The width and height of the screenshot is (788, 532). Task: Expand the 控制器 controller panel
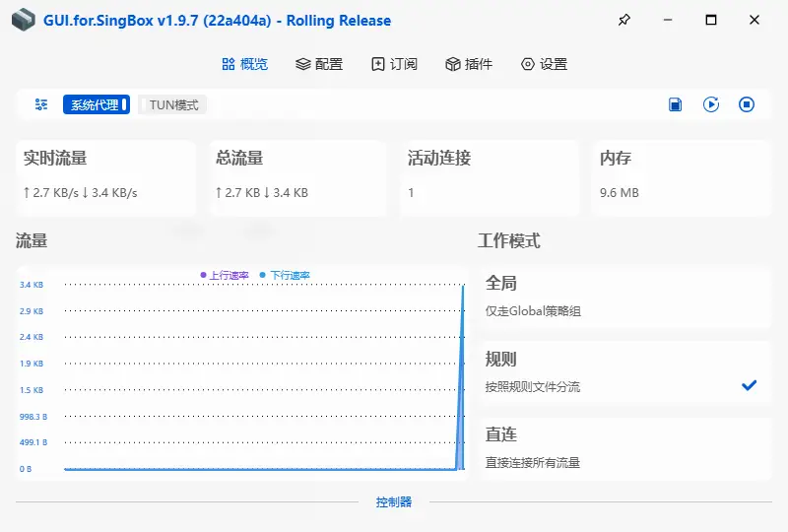pyautogui.click(x=393, y=501)
